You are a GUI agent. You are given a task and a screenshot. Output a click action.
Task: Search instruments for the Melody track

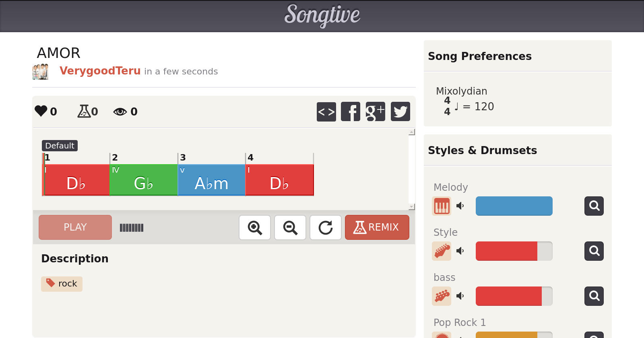(594, 206)
